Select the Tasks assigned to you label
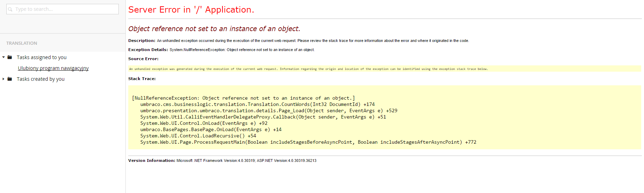The width and height of the screenshot is (644, 193). (41, 57)
